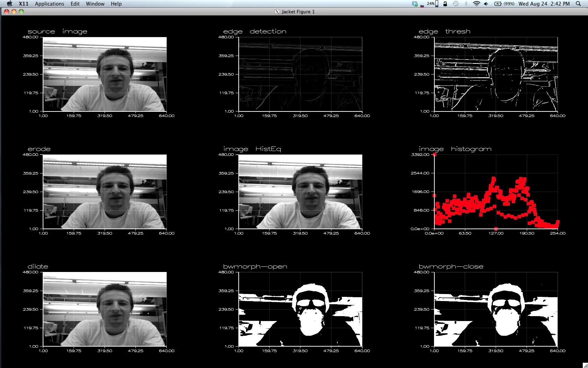Open the Window menu
This screenshot has height=368, width=588.
click(x=95, y=4)
